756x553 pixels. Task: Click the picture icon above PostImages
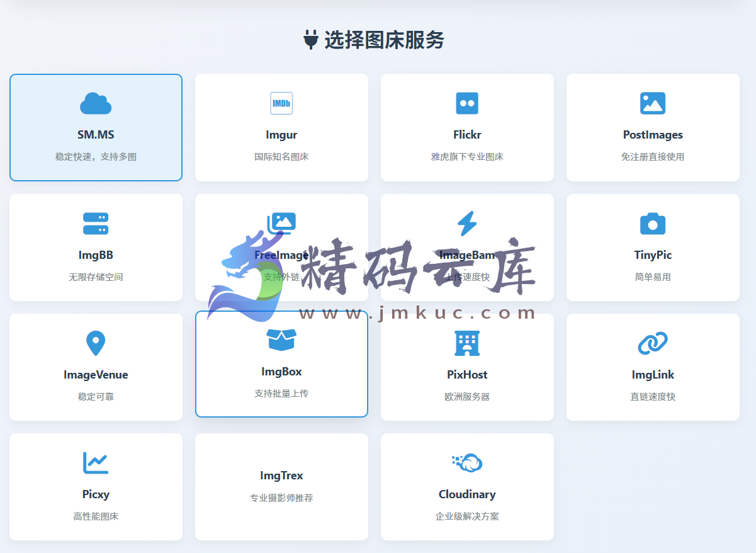(653, 103)
